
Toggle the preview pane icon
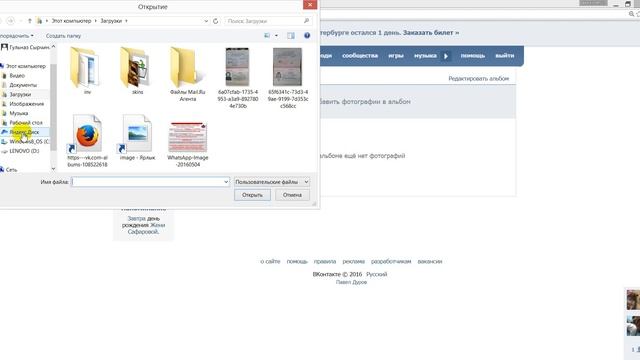tap(291, 36)
